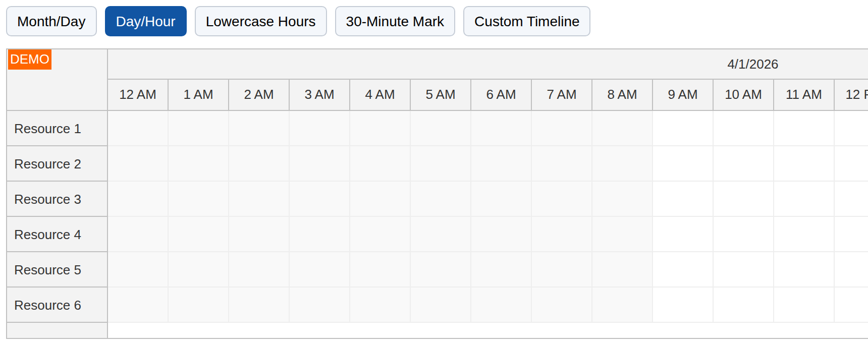Select the 11 AM hour header
This screenshot has width=868, height=345.
[804, 95]
